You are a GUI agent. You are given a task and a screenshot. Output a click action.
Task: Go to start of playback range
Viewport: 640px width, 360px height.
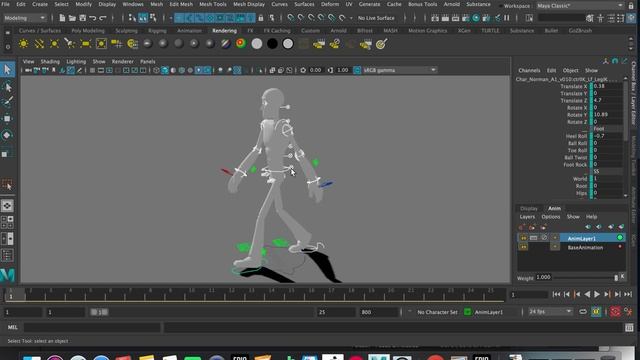[x=556, y=294]
